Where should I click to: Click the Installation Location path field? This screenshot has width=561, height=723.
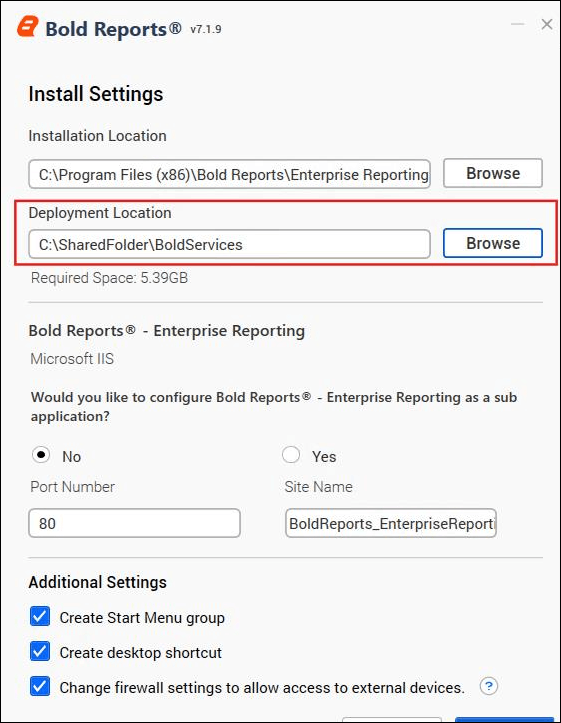[230, 174]
